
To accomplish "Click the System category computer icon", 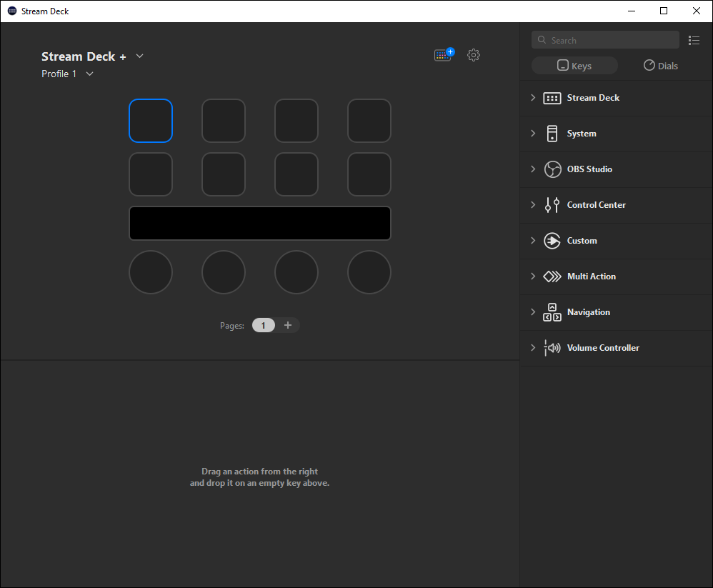I will tap(552, 134).
